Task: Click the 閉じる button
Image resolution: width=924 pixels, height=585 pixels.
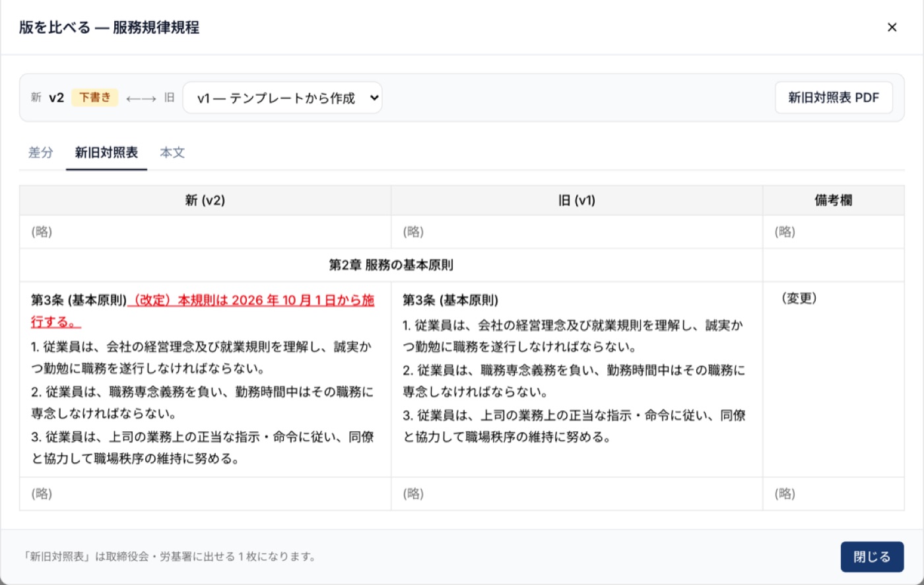Action: [872, 557]
